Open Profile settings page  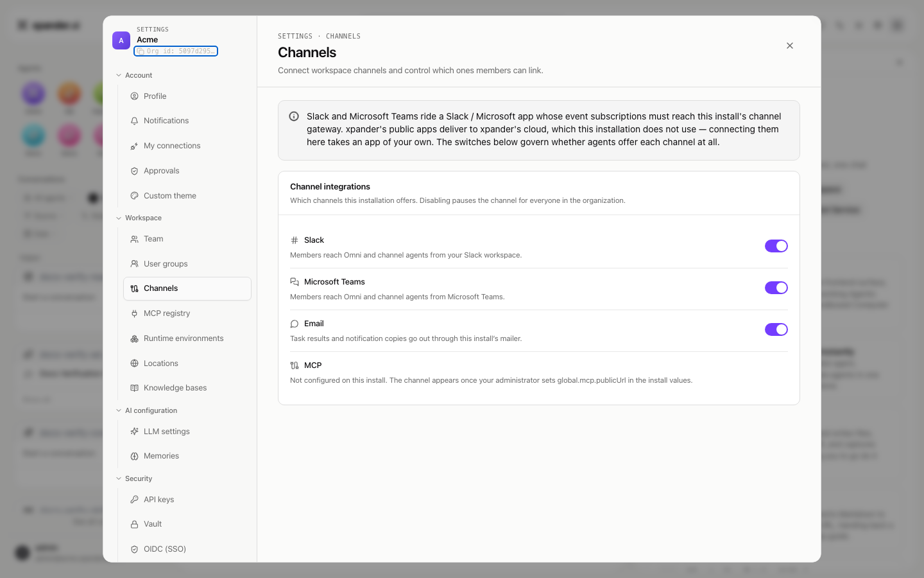pos(187,96)
